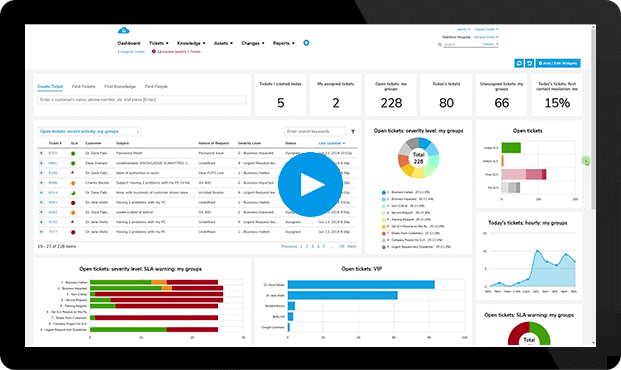Click 'My assigned tickets' tile showing 2
The height and width of the screenshot is (370, 621).
[335, 95]
